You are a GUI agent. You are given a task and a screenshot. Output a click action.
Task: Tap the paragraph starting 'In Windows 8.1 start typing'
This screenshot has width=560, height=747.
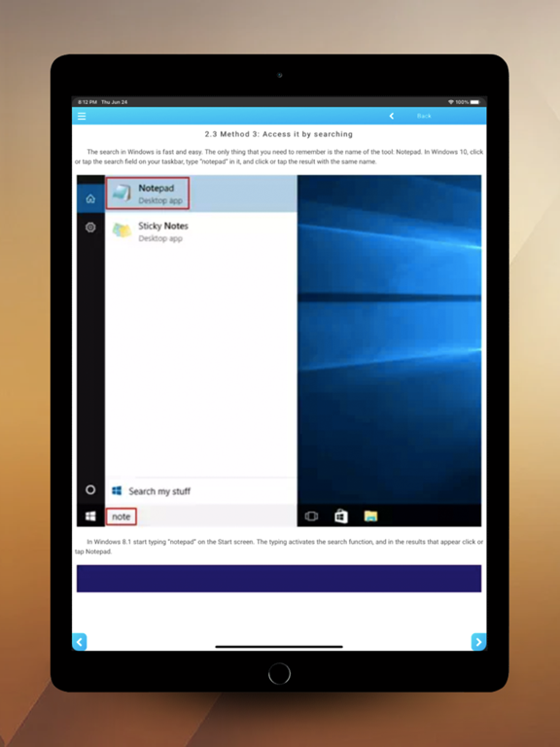(x=279, y=547)
